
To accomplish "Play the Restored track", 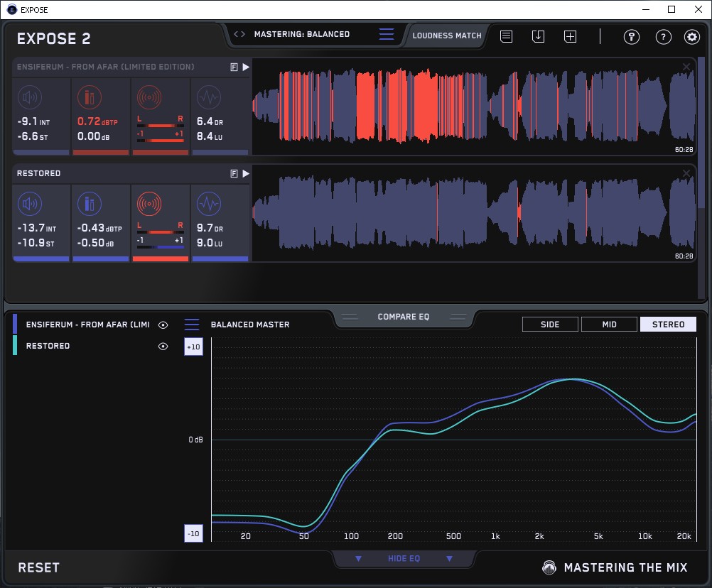I will coord(246,173).
